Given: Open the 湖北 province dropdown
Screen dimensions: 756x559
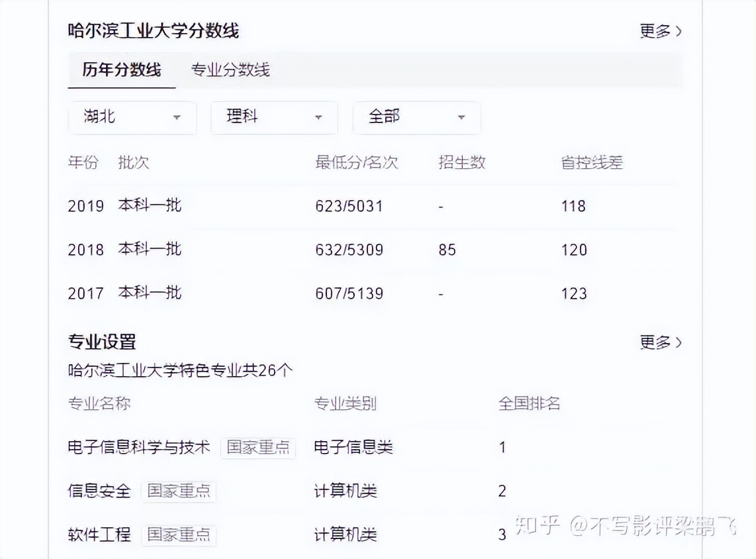Looking at the screenshot, I should pos(132,117).
